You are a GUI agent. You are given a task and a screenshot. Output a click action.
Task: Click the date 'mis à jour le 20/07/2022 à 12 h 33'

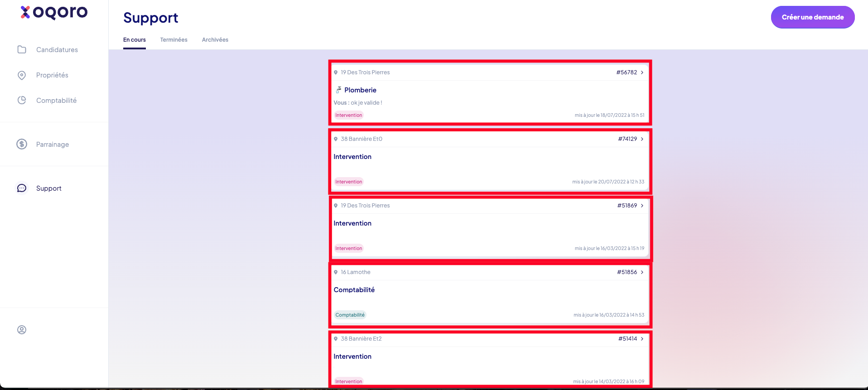[x=608, y=182]
